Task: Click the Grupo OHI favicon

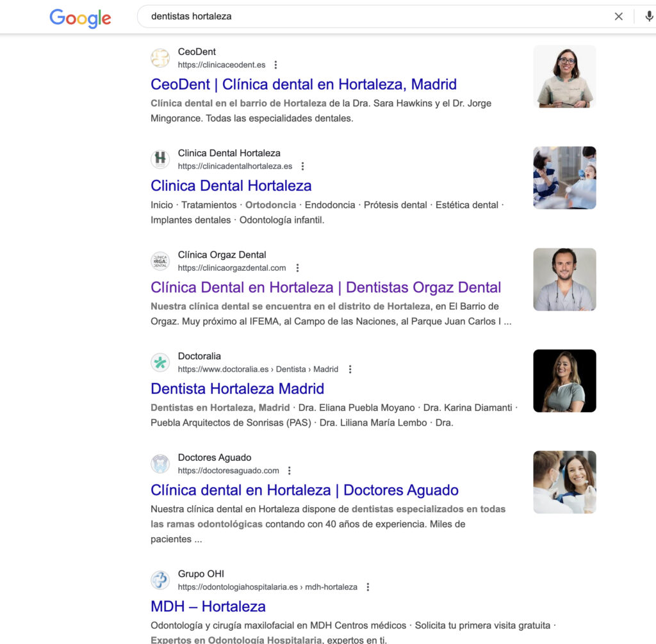Action: 160,580
